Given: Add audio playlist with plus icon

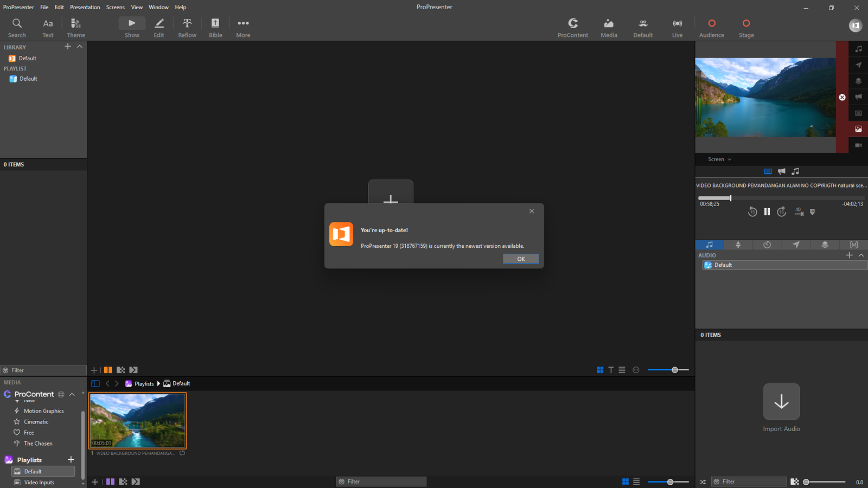Looking at the screenshot, I should (850, 255).
